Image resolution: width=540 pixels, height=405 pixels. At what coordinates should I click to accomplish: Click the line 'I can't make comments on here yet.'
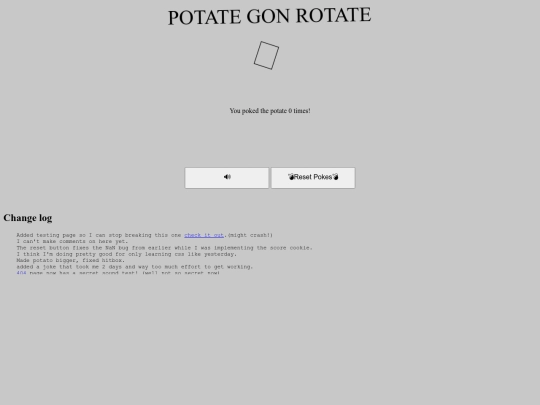coord(72,241)
